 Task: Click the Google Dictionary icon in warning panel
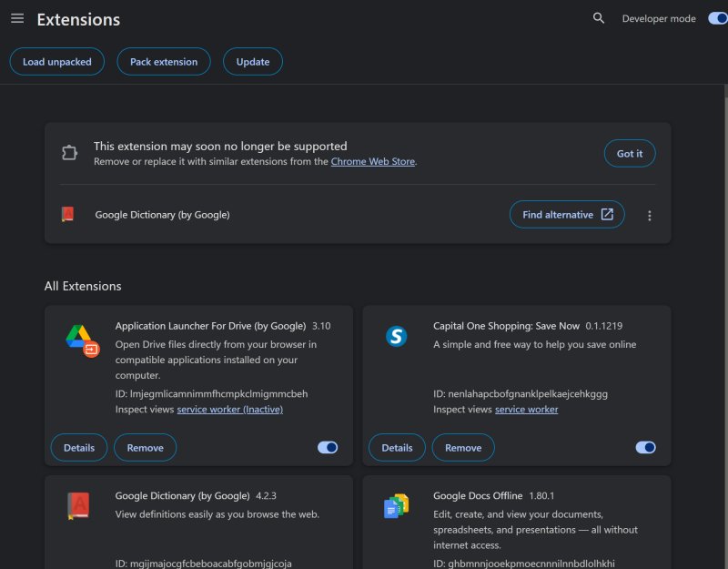point(67,215)
